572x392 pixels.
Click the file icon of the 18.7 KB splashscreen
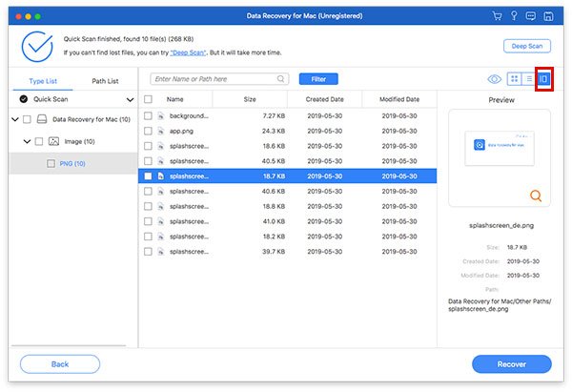click(160, 176)
